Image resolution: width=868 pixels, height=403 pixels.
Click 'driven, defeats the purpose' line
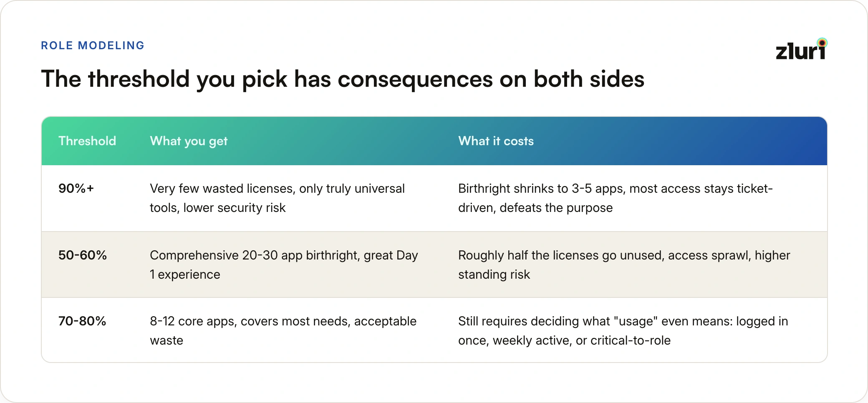click(x=535, y=208)
